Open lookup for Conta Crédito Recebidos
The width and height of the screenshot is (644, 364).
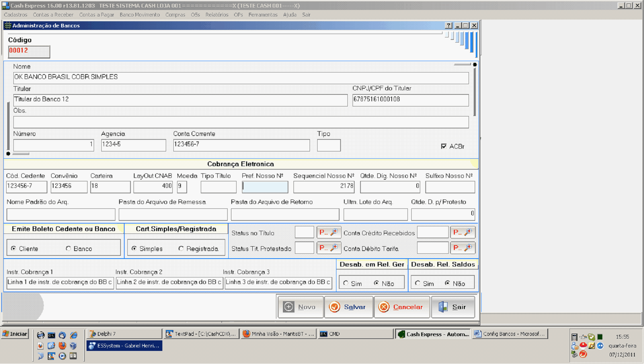click(x=462, y=232)
